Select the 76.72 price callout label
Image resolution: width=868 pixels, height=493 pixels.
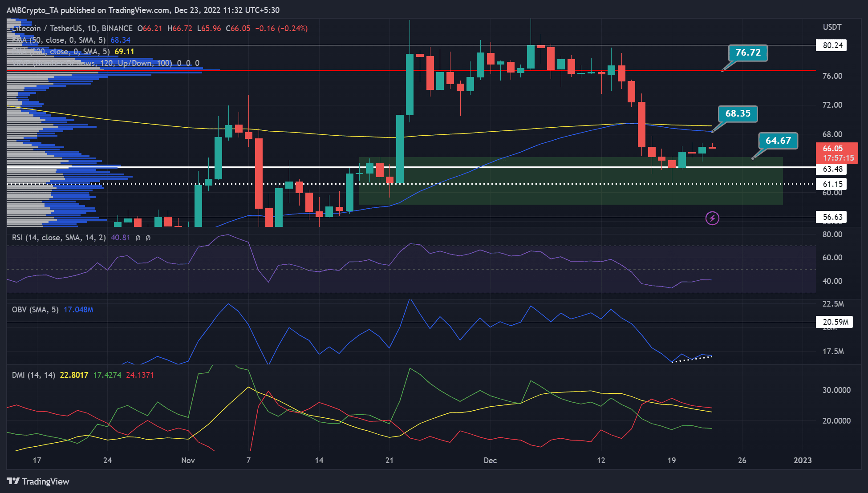(x=748, y=53)
